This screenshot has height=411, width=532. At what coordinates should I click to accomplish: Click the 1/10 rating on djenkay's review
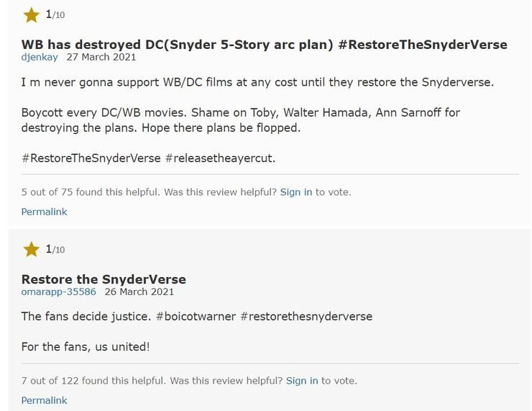55,14
